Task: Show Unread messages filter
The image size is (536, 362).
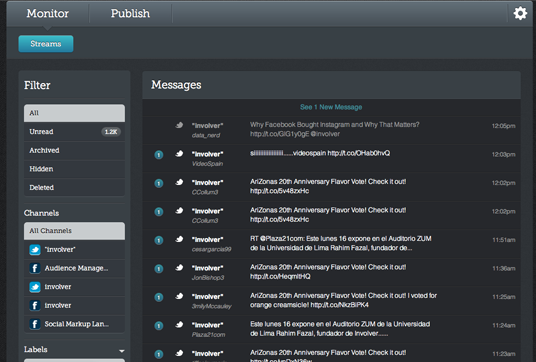Action: (75, 132)
